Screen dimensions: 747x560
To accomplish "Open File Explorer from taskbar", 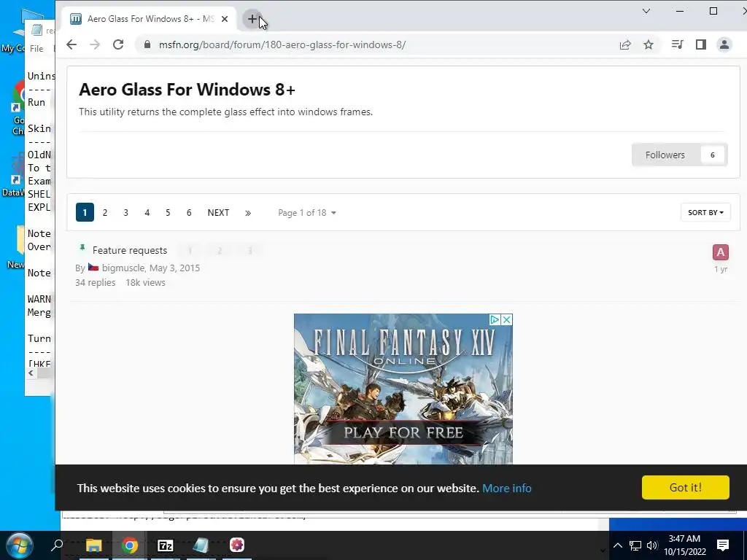I will 94,545.
